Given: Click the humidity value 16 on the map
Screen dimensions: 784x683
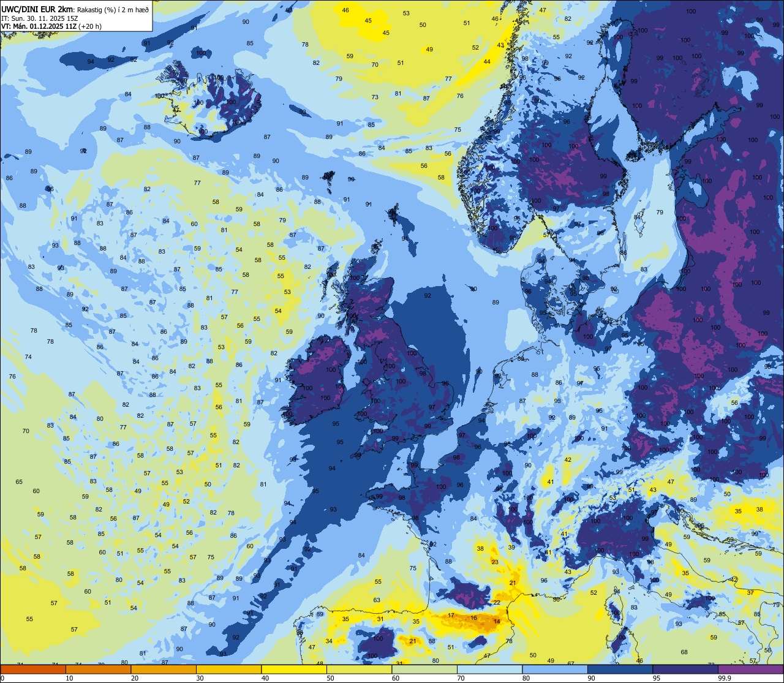Looking at the screenshot, I should [473, 618].
